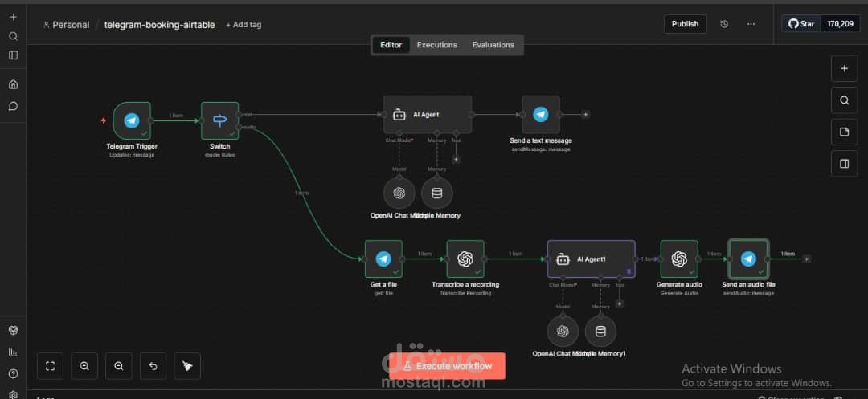Open the Send a text message node
Image resolution: width=868 pixels, height=399 pixels.
[x=541, y=114]
